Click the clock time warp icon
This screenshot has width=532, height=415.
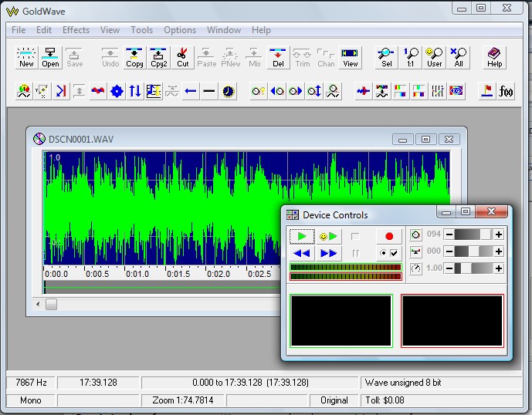[x=228, y=91]
